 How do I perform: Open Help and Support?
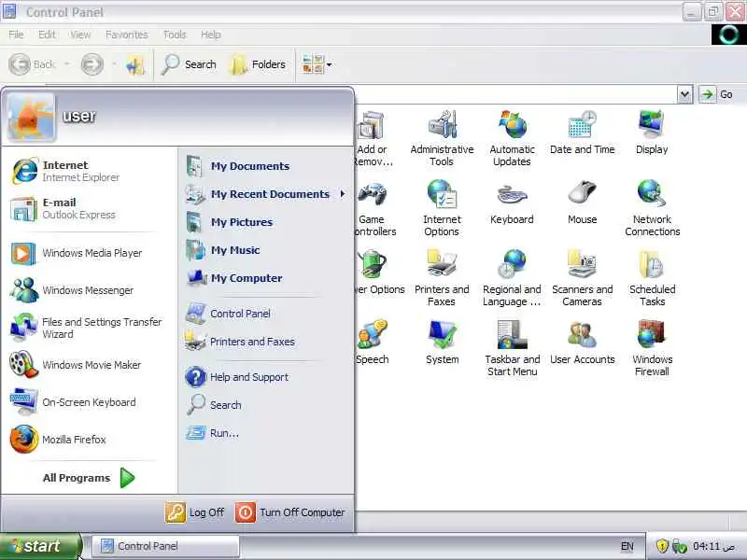click(265, 377)
